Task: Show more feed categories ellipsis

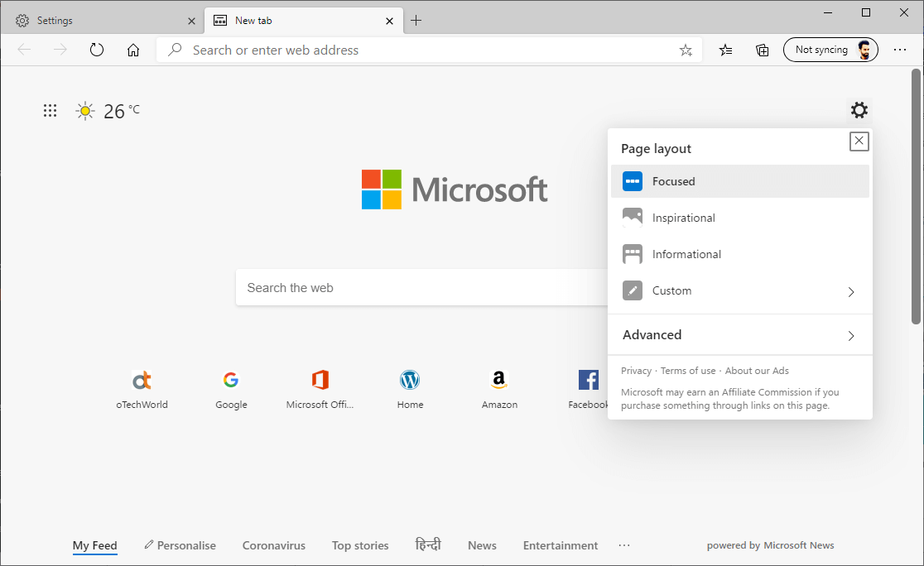Action: point(624,545)
